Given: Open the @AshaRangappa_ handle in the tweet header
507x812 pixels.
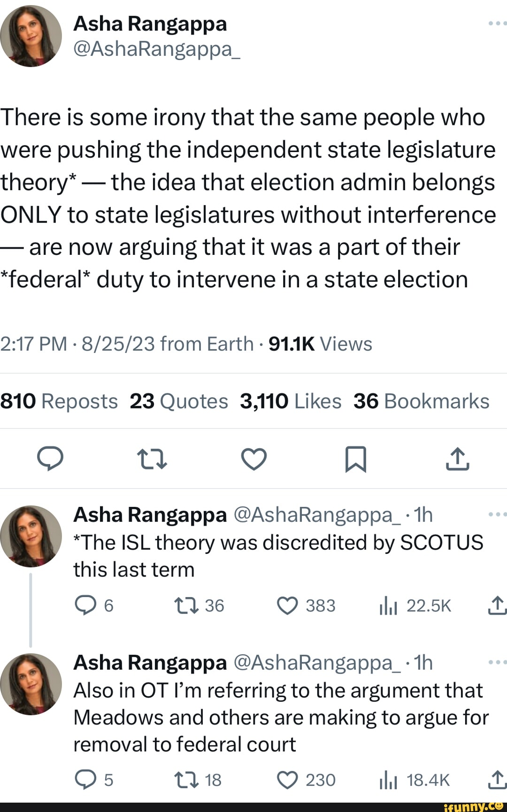Looking at the screenshot, I should click(x=156, y=48).
